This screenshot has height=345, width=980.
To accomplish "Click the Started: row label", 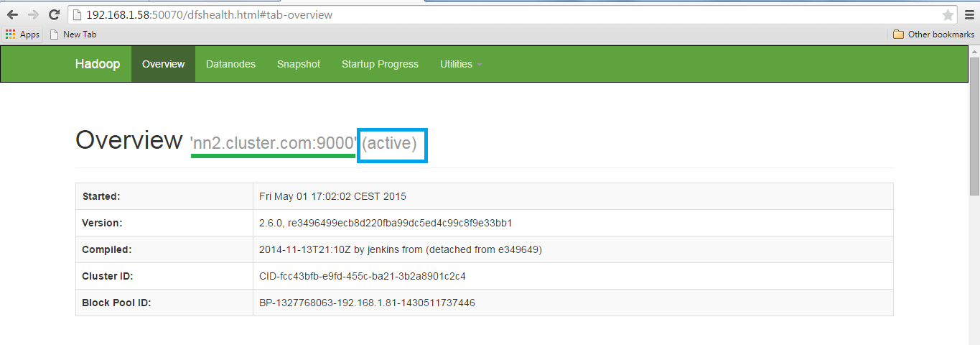I will 101,196.
